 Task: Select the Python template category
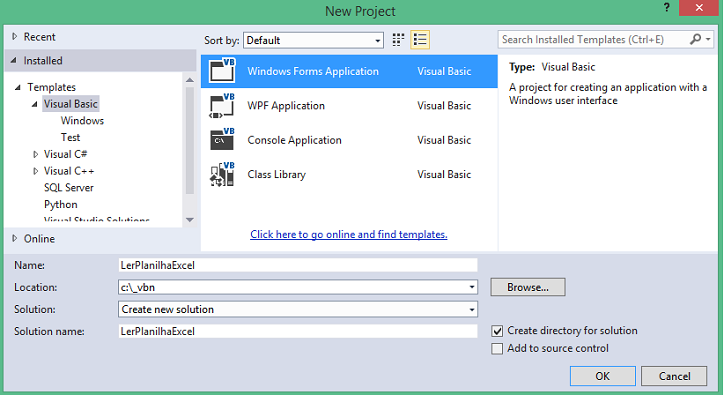[60, 204]
